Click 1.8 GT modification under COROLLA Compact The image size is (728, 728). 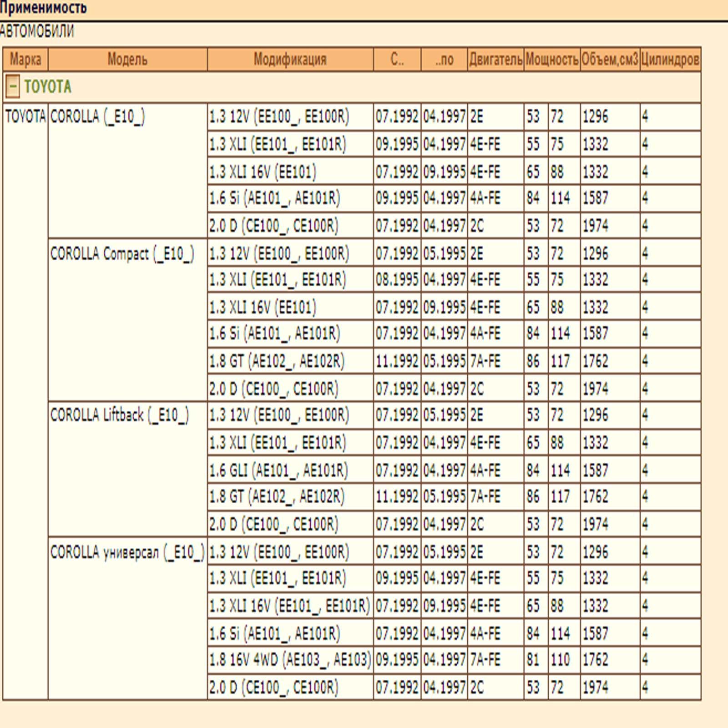pyautogui.click(x=290, y=361)
